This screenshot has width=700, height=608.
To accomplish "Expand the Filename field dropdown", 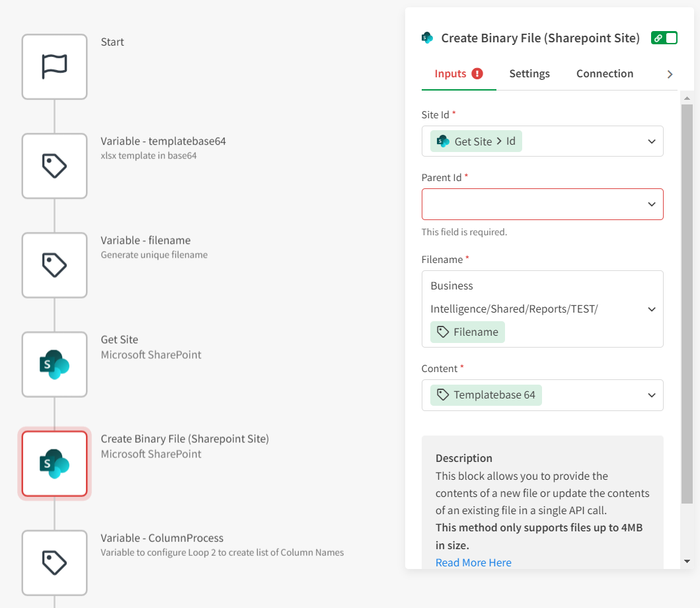I will click(x=652, y=309).
